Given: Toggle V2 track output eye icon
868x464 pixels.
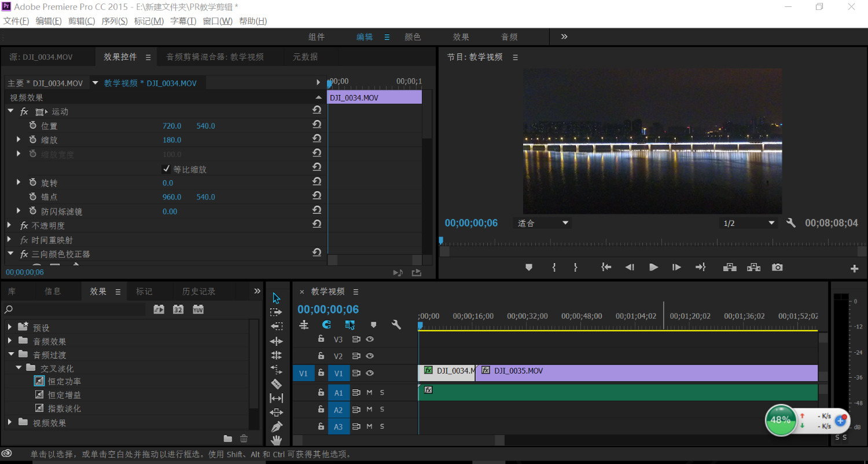Looking at the screenshot, I should click(x=369, y=356).
